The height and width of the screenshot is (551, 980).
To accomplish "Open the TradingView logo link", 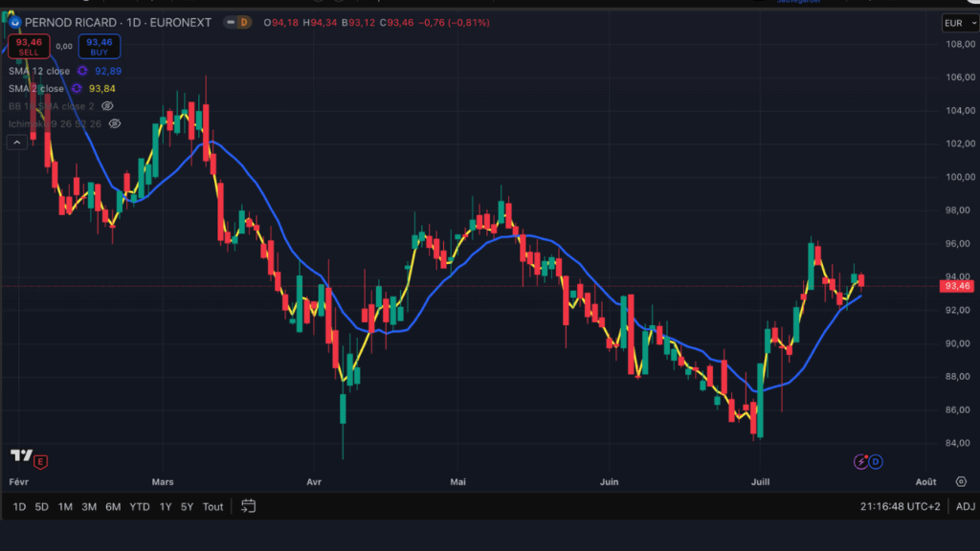I will click(21, 455).
